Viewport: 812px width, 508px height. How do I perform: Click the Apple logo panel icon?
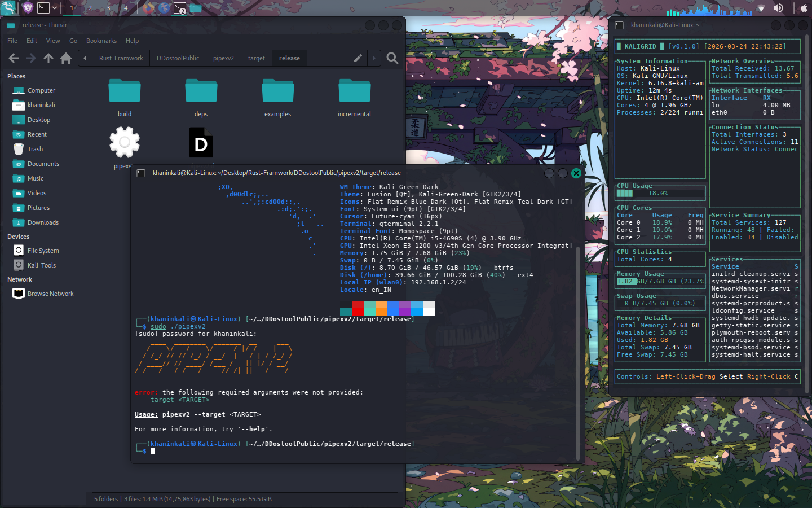click(804, 8)
